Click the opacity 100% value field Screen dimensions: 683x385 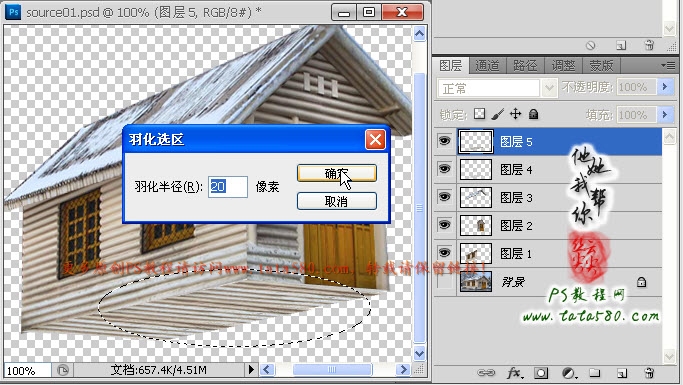636,87
